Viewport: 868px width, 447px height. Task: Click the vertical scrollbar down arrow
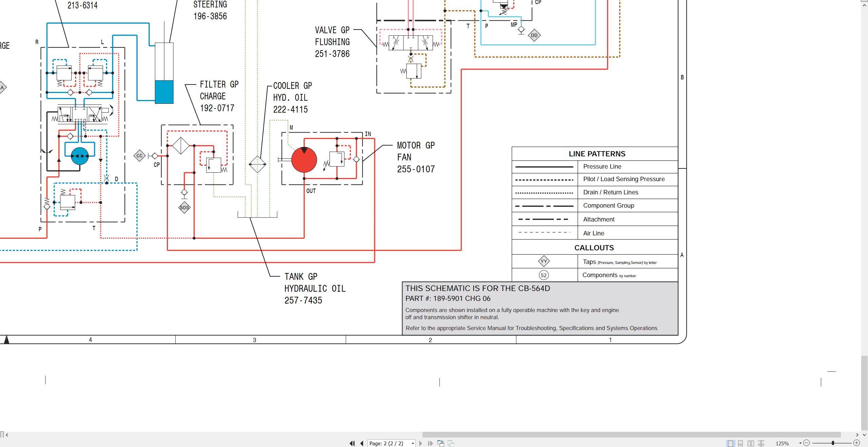(x=864, y=435)
